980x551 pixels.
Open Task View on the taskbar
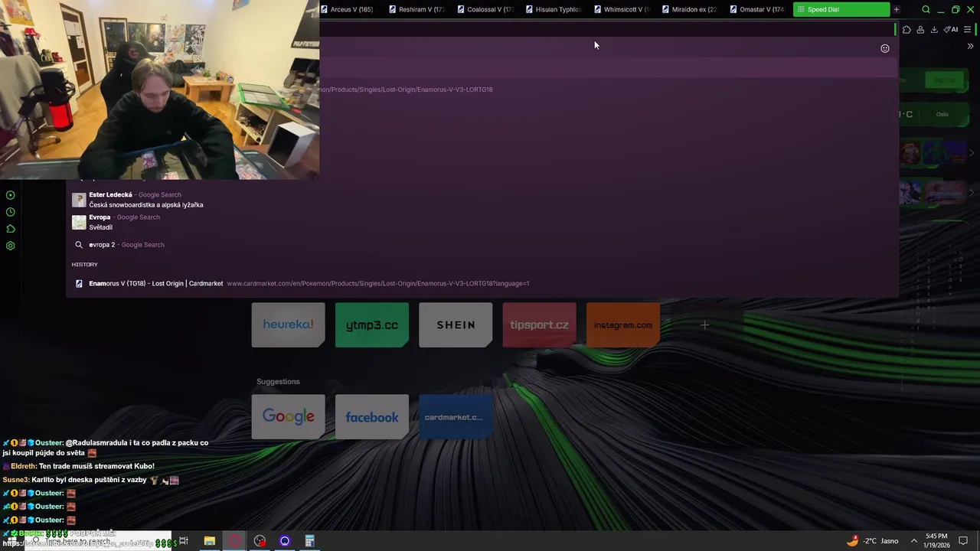click(184, 541)
